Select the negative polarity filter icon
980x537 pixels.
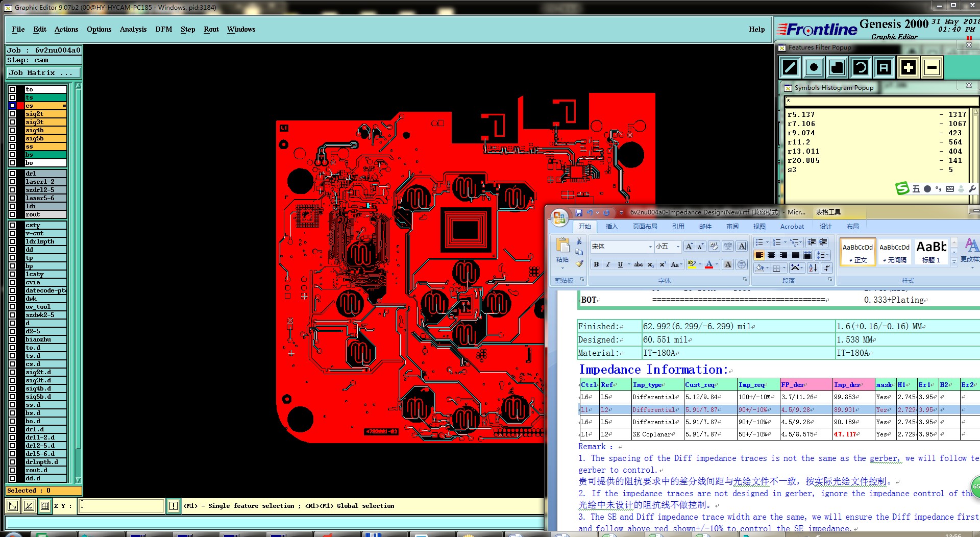[932, 67]
